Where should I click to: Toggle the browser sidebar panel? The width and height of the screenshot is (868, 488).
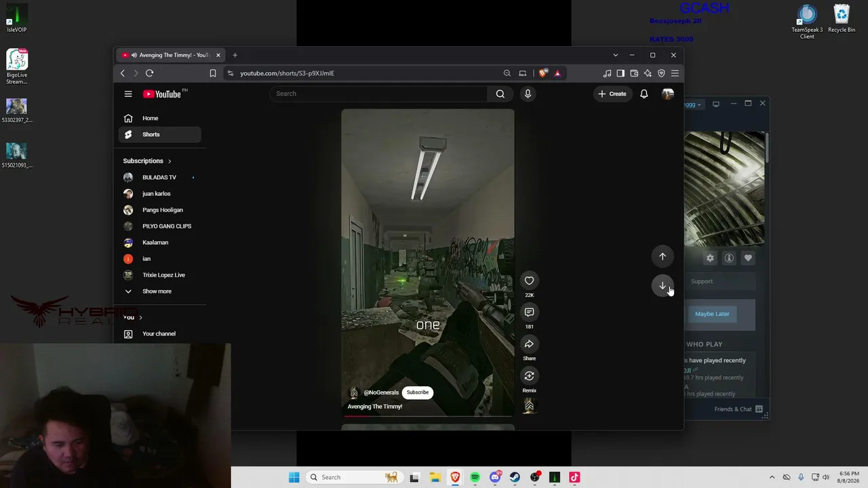pos(620,73)
